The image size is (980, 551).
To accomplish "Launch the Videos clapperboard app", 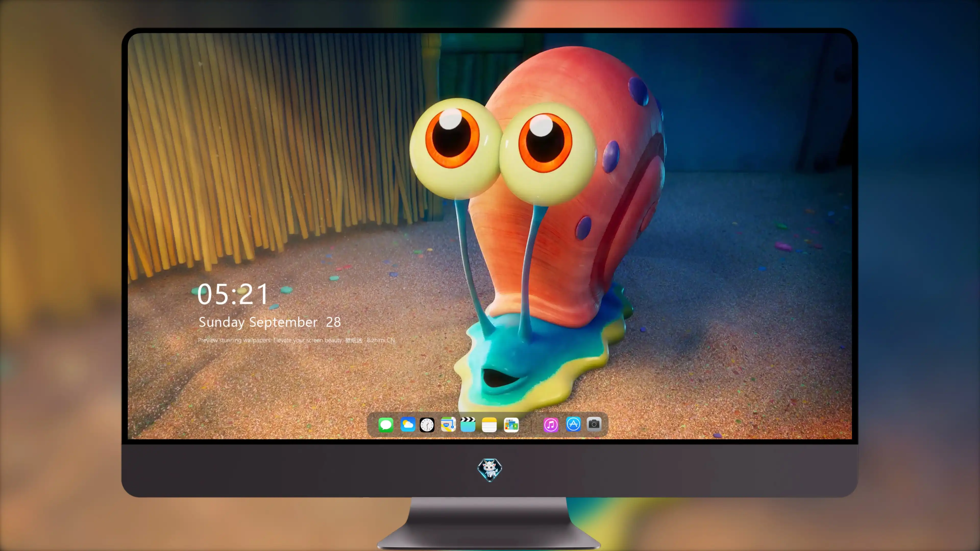I will [468, 424].
